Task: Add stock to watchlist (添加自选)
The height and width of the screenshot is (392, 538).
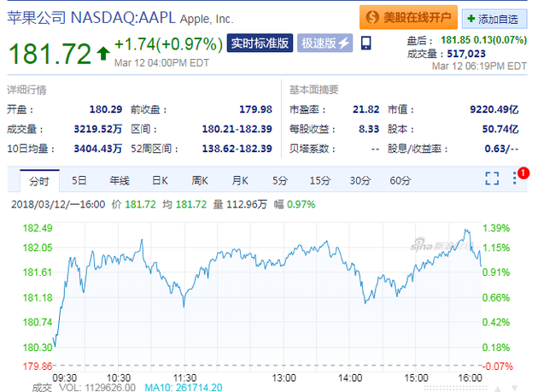Action: click(x=494, y=19)
